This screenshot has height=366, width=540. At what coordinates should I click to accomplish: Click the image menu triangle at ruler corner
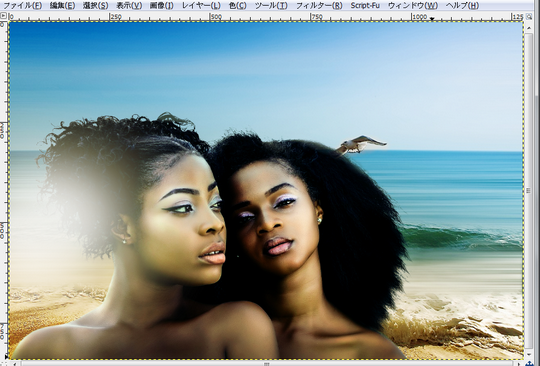click(3, 15)
